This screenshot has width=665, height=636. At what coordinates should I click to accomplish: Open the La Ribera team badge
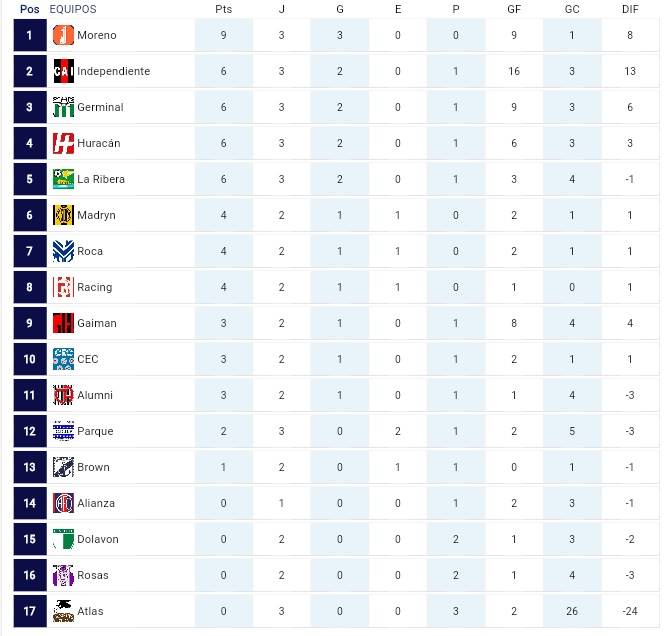click(63, 179)
